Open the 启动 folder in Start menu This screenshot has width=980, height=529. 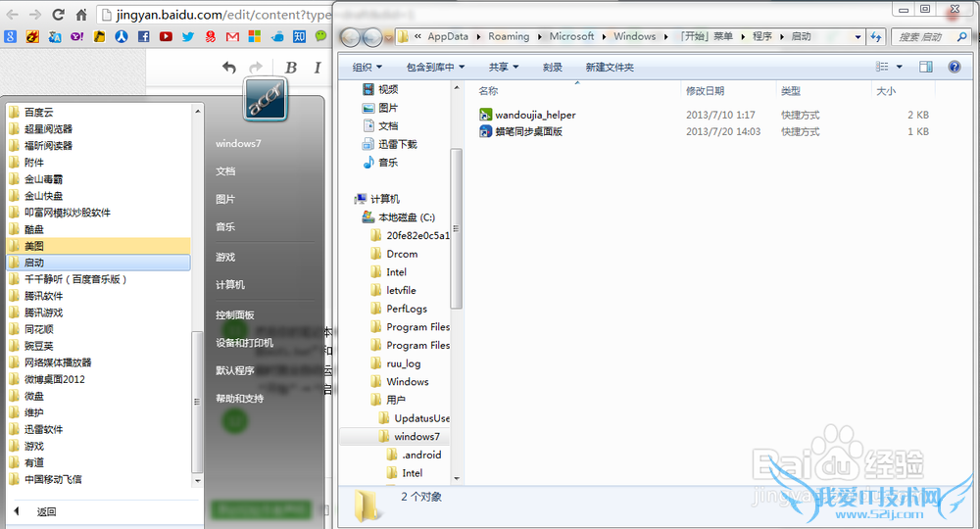pyautogui.click(x=98, y=263)
